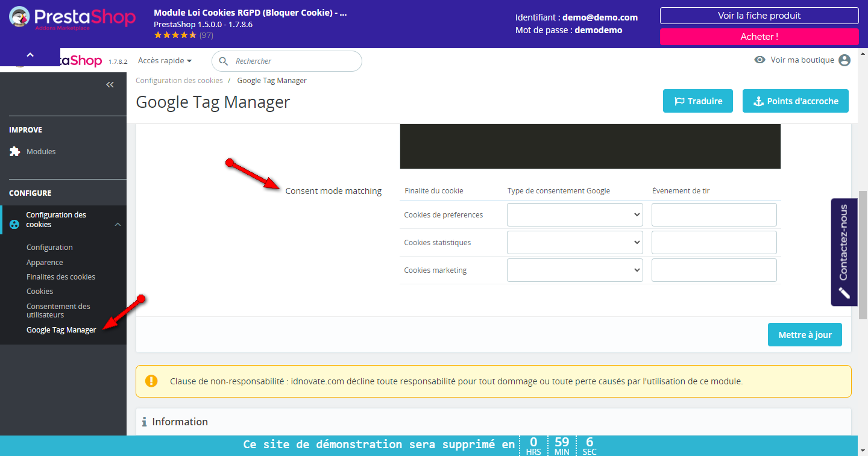Screen dimensions: 868x456
Task: Collapse the Configuration des cookies submenu
Action: point(118,225)
